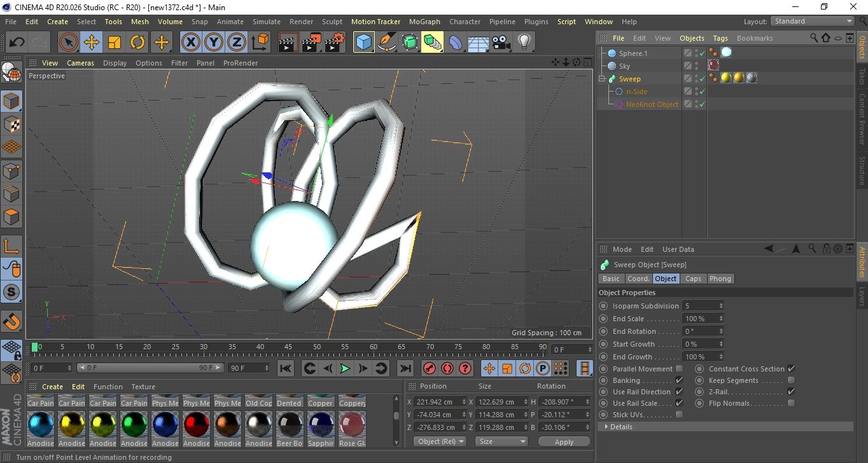Activate the Rotate tool
This screenshot has width=868, height=463.
point(137,43)
